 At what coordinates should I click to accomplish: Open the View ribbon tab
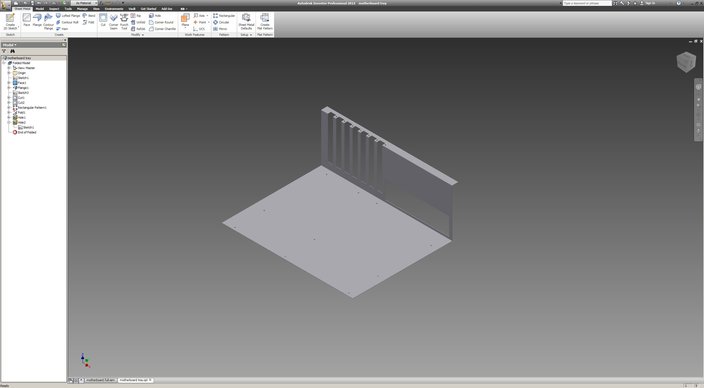pos(96,9)
